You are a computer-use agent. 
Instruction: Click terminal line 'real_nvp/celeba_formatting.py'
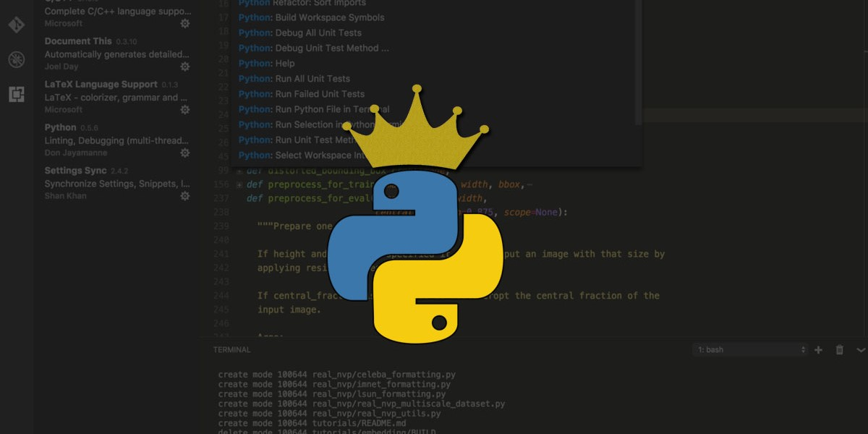coord(383,375)
